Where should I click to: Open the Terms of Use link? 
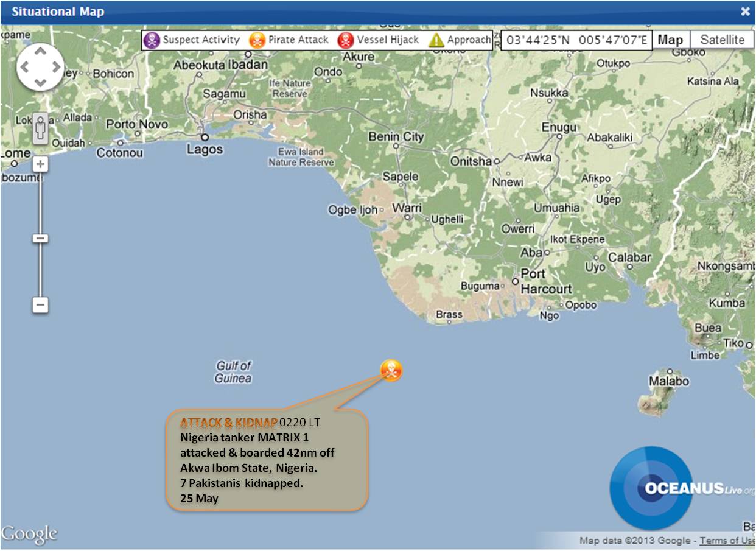727,541
